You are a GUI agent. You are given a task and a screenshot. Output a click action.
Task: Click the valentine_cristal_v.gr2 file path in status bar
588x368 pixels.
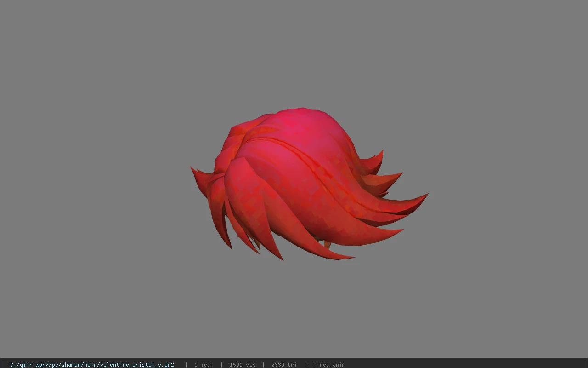tap(92, 365)
